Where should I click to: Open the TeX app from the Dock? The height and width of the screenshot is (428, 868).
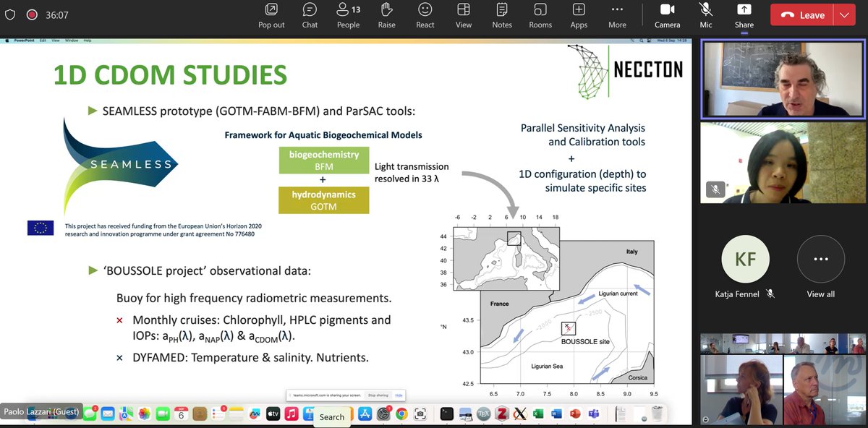(483, 414)
